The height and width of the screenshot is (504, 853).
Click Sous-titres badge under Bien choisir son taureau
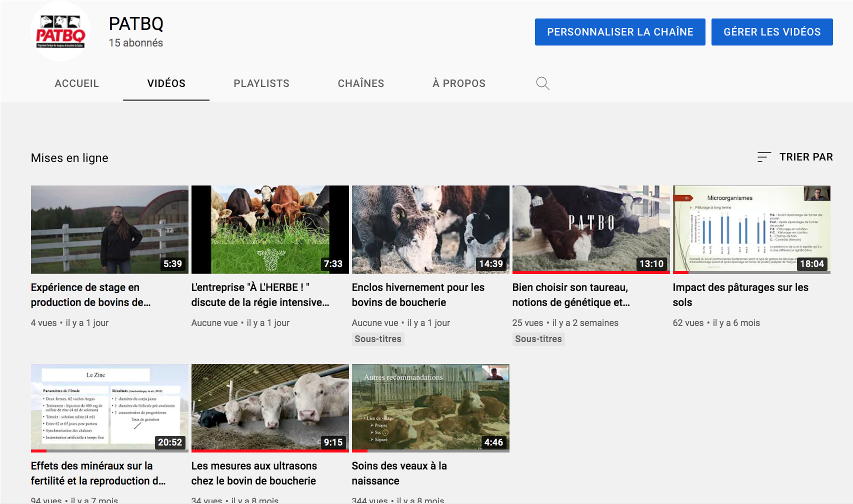click(x=538, y=339)
